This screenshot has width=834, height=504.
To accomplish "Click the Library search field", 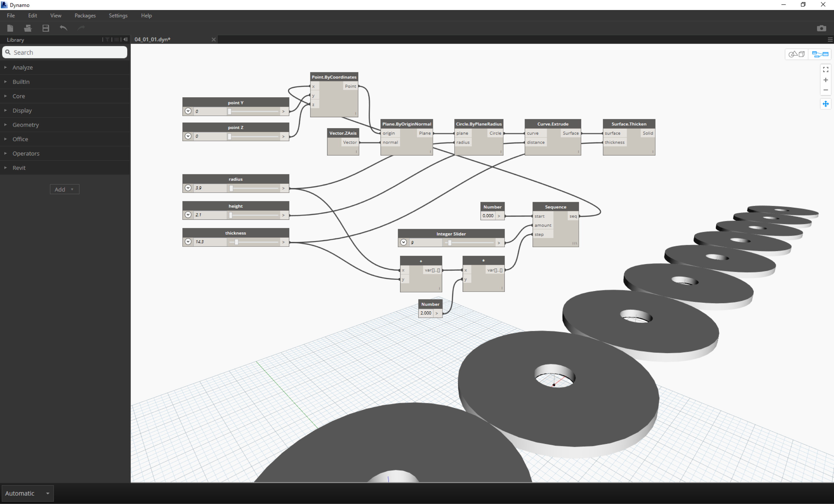I will tap(65, 52).
